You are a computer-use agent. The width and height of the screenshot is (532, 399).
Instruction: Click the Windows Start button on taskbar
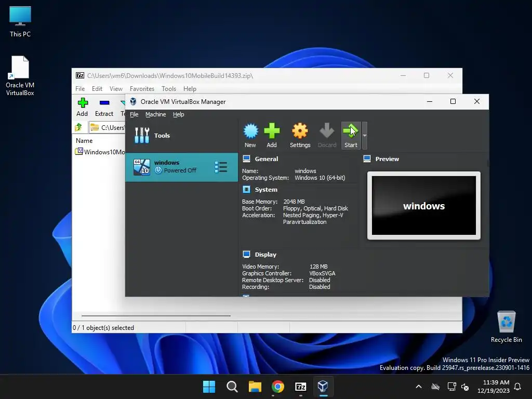(209, 387)
